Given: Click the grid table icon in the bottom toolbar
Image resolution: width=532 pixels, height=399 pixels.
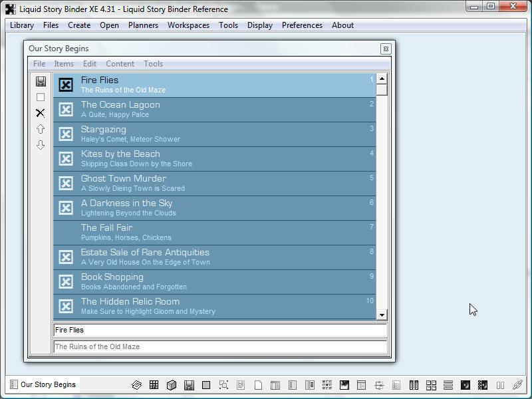Looking at the screenshot, I should pos(154,385).
